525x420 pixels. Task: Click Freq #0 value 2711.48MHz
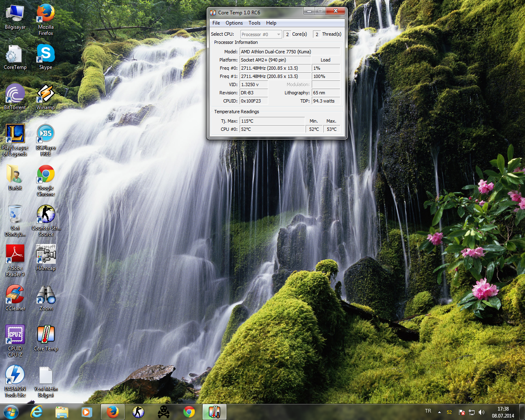pyautogui.click(x=275, y=68)
